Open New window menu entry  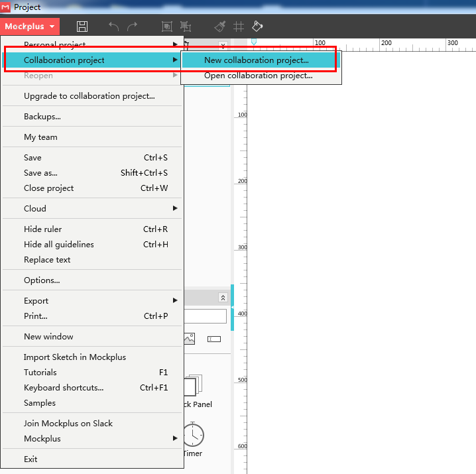92,337
